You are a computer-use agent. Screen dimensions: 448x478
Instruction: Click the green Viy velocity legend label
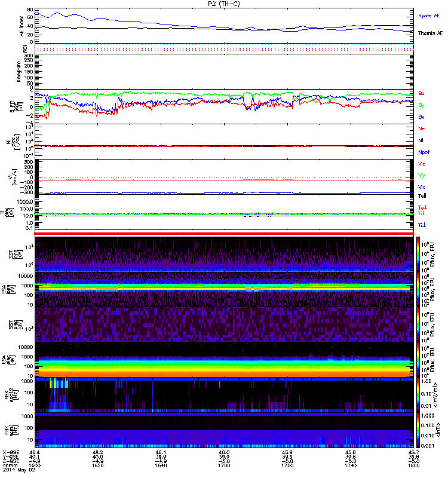coord(422,176)
